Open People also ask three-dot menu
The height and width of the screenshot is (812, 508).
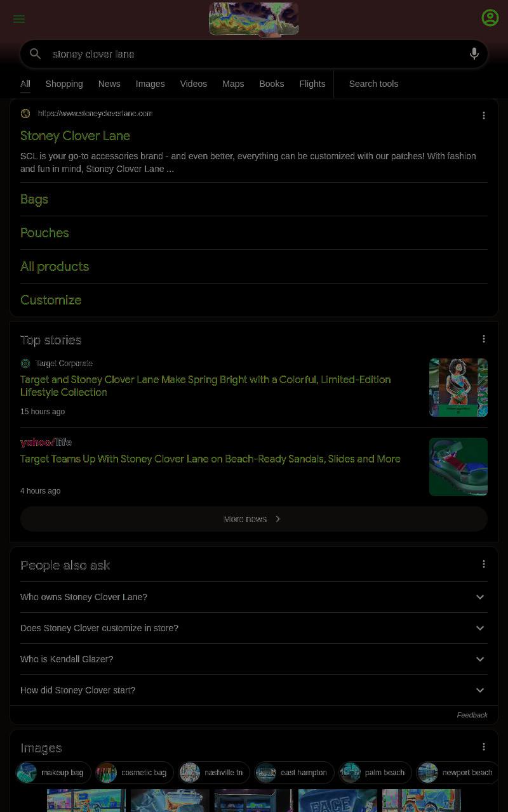tap(484, 564)
